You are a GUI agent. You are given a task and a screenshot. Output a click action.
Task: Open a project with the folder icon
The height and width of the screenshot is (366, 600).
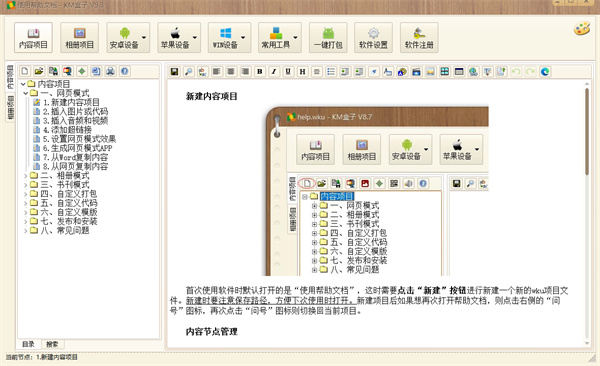pos(39,71)
